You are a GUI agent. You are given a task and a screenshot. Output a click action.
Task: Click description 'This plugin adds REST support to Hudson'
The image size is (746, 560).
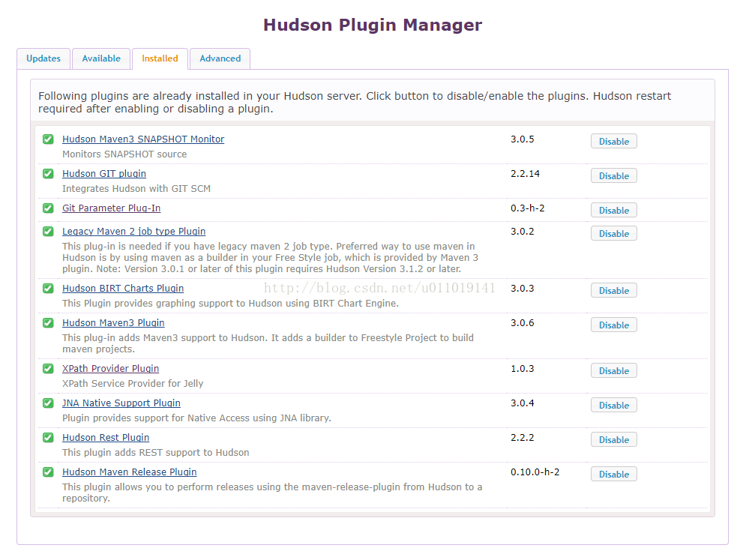(156, 453)
